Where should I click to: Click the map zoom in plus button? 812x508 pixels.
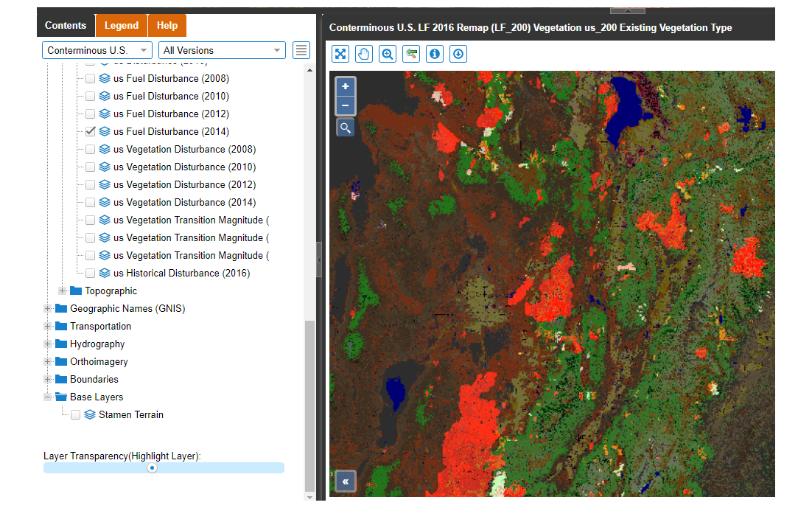click(345, 86)
